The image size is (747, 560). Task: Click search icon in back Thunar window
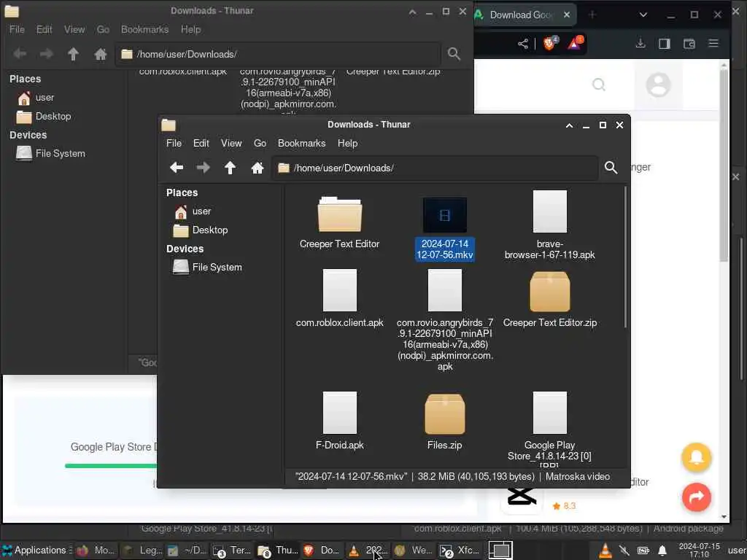click(x=454, y=54)
